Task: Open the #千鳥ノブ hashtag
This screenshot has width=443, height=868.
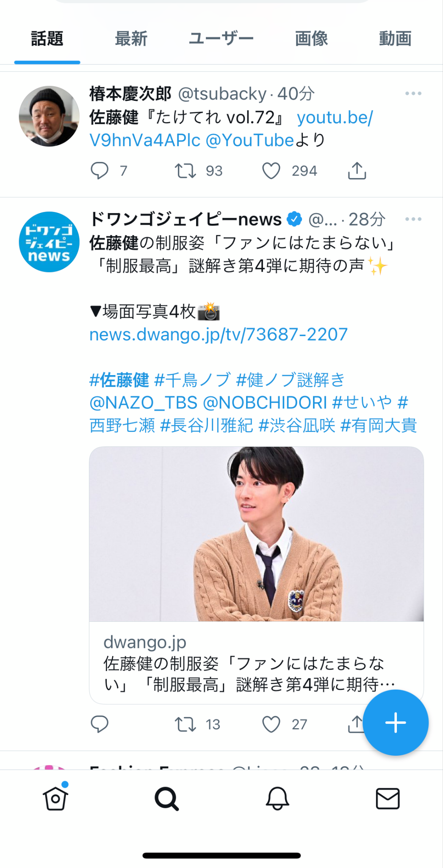Action: (x=193, y=380)
